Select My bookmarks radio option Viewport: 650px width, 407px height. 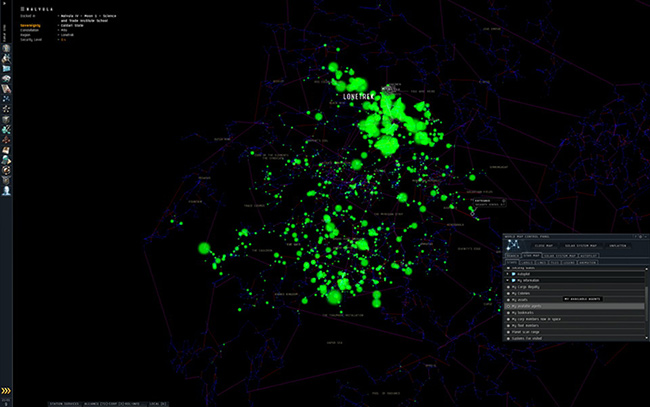pos(508,313)
